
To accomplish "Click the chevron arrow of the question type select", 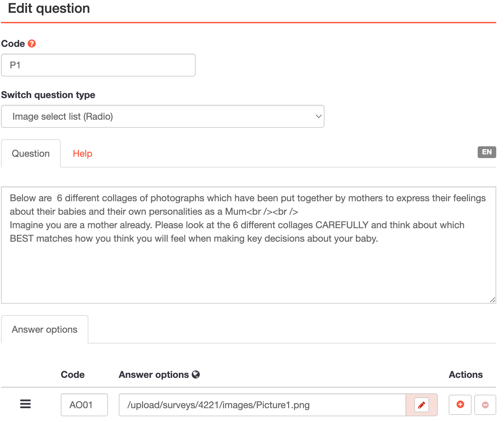I will tap(318, 116).
